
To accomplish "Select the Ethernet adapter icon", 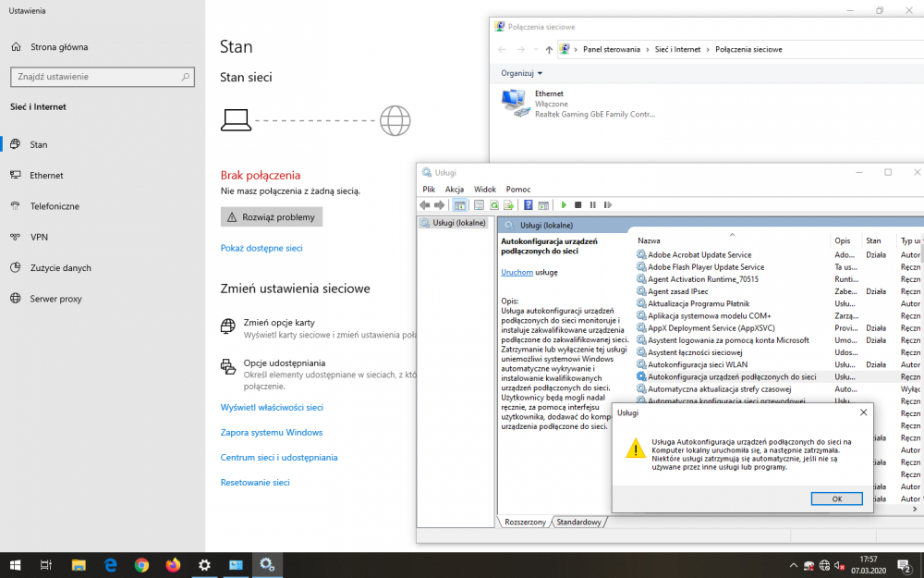I will 514,103.
